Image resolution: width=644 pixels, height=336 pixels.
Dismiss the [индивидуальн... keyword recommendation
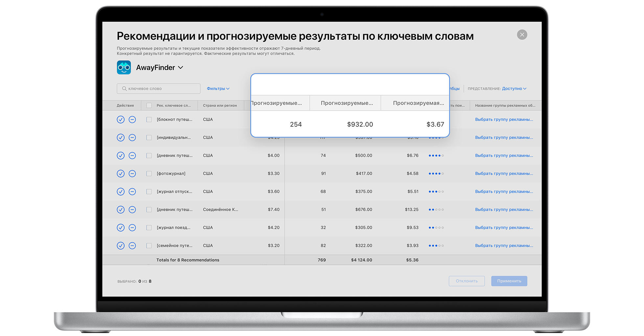tap(132, 137)
